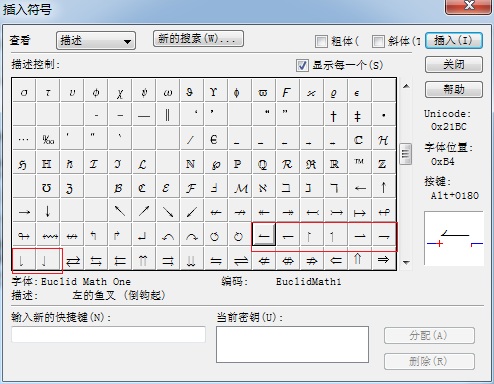Click the 当前密钥(U) list box
Image resolution: width=494 pixels, height=384 pixels.
coord(292,344)
